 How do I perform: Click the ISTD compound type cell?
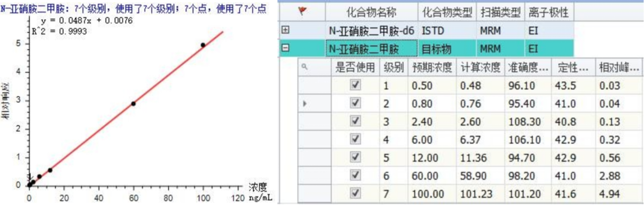[447, 31]
